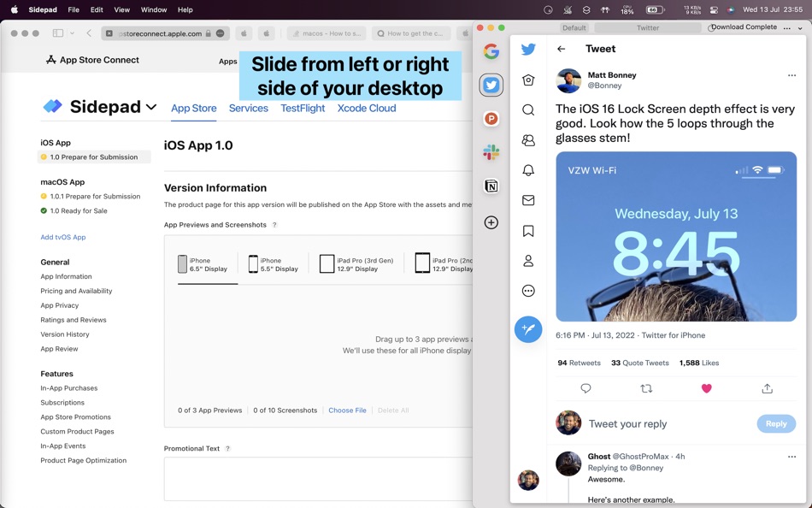This screenshot has height=508, width=812.
Task: Click Safari address bar
Action: point(165,33)
